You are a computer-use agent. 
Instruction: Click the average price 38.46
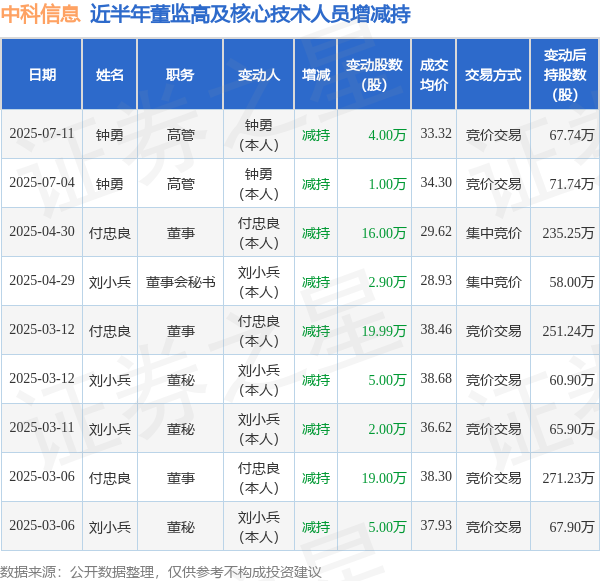[436, 330]
